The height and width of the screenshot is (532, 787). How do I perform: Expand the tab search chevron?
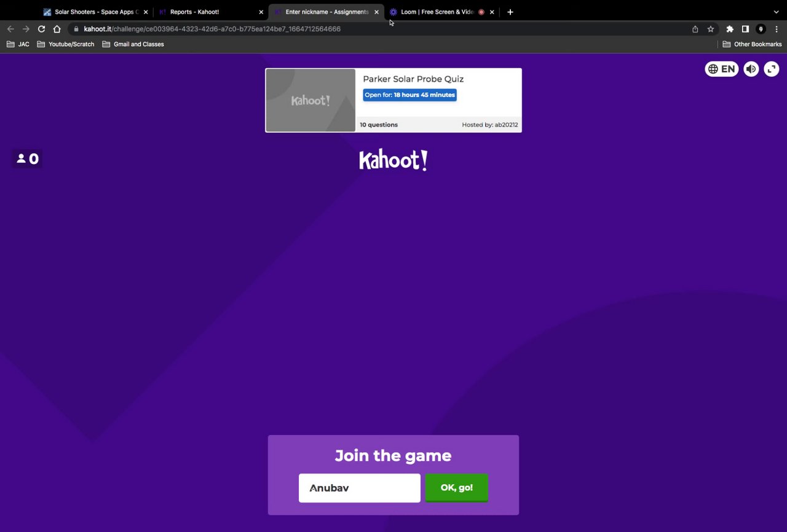click(776, 12)
